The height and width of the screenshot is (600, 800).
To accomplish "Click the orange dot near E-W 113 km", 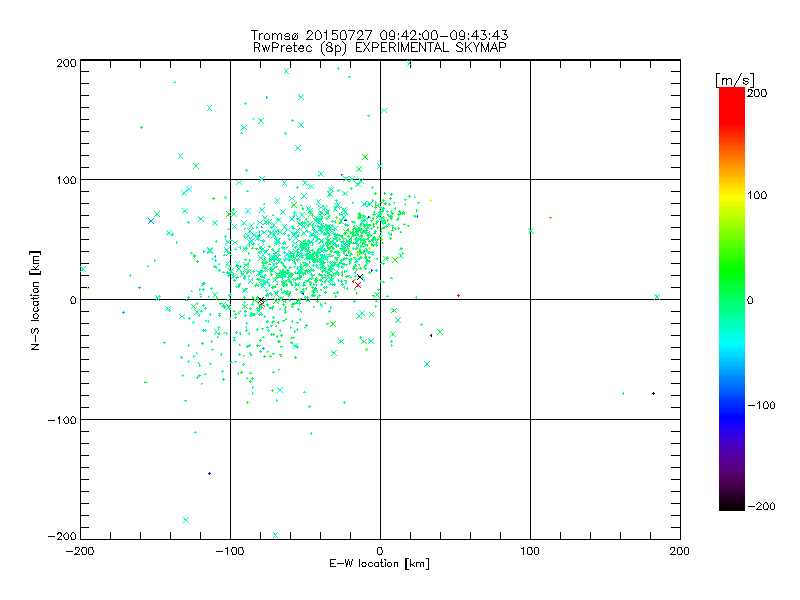I will coord(551,218).
